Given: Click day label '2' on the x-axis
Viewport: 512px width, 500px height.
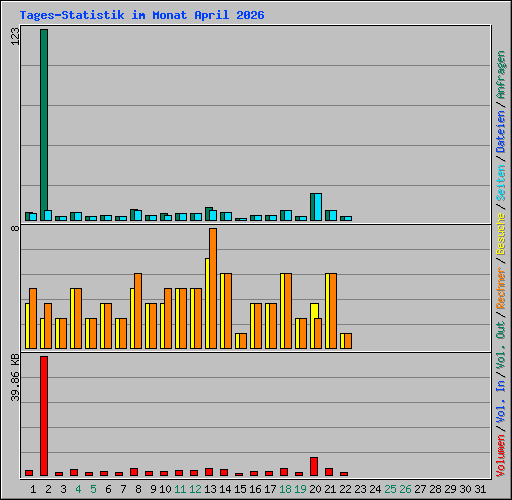Looking at the screenshot, I should coord(48,489).
